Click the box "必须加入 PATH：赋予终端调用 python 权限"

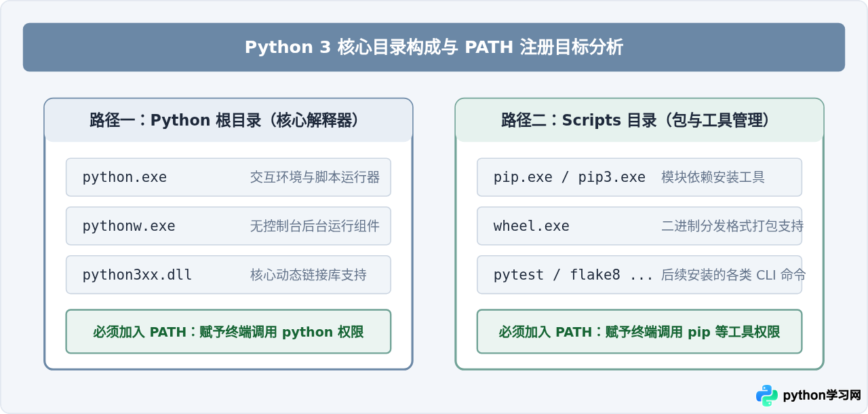229,332
